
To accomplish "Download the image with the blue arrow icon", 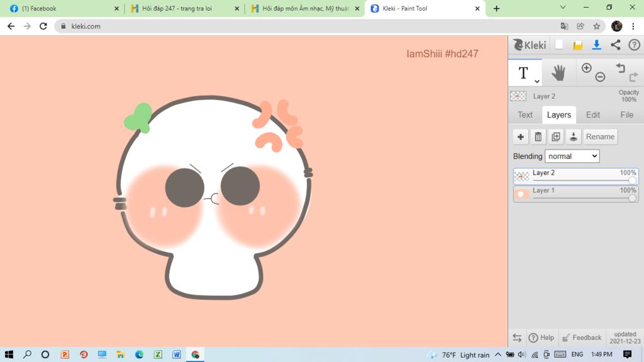I will click(x=596, y=45).
